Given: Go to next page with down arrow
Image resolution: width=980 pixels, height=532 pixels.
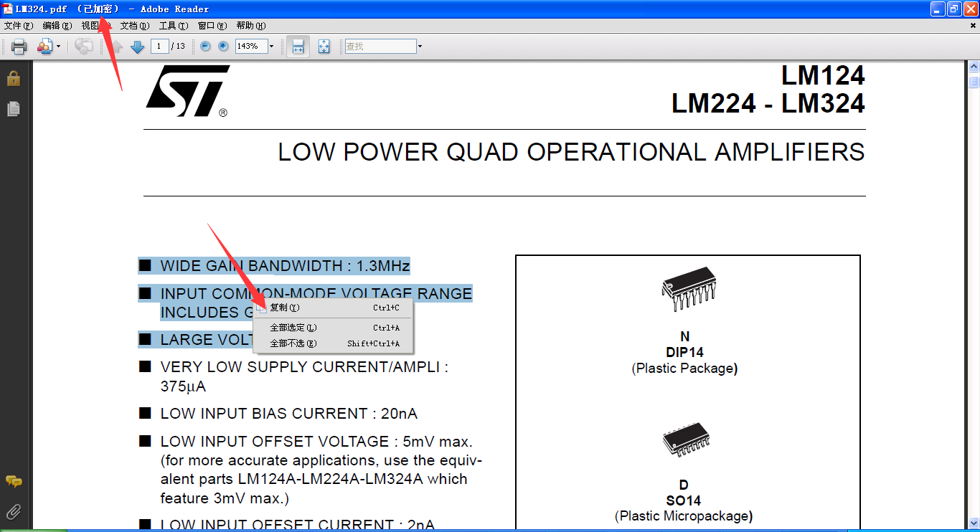Looking at the screenshot, I should [138, 47].
